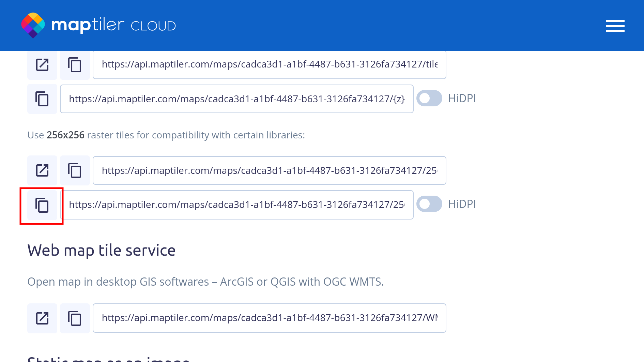Copy the first 256x256 tiles URL
This screenshot has width=644, height=362.
[x=75, y=170]
